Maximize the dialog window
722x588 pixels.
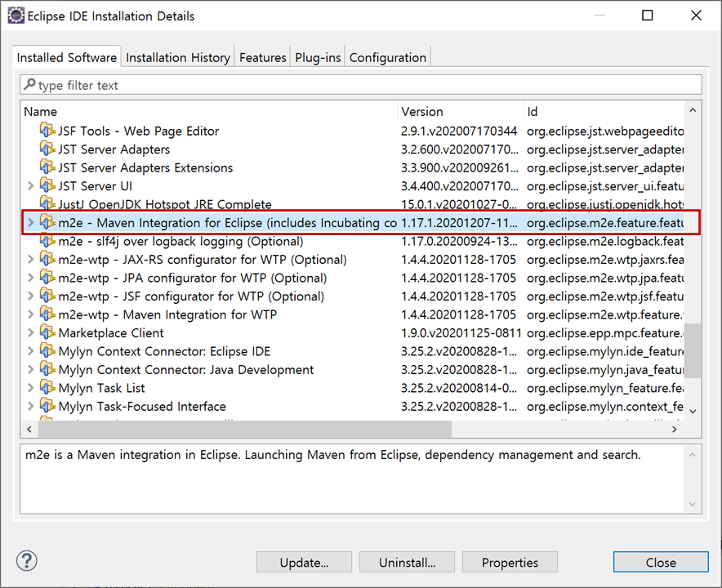[648, 16]
